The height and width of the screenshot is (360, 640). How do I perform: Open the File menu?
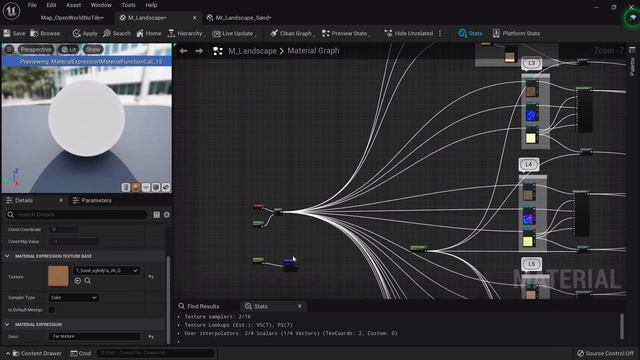pyautogui.click(x=32, y=5)
